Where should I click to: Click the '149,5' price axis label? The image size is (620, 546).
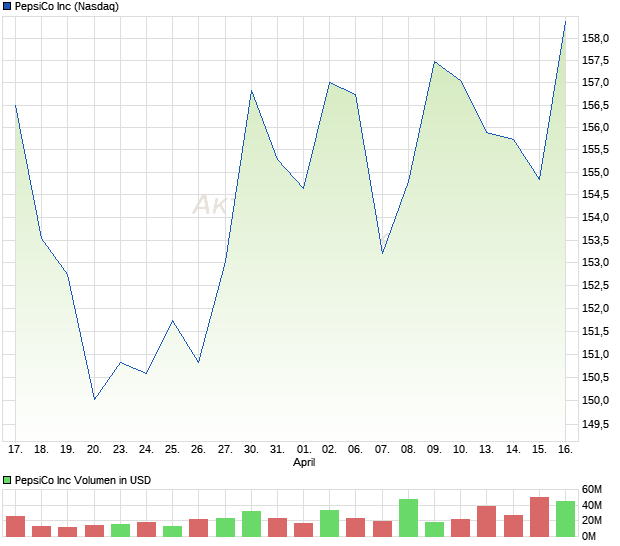point(595,424)
